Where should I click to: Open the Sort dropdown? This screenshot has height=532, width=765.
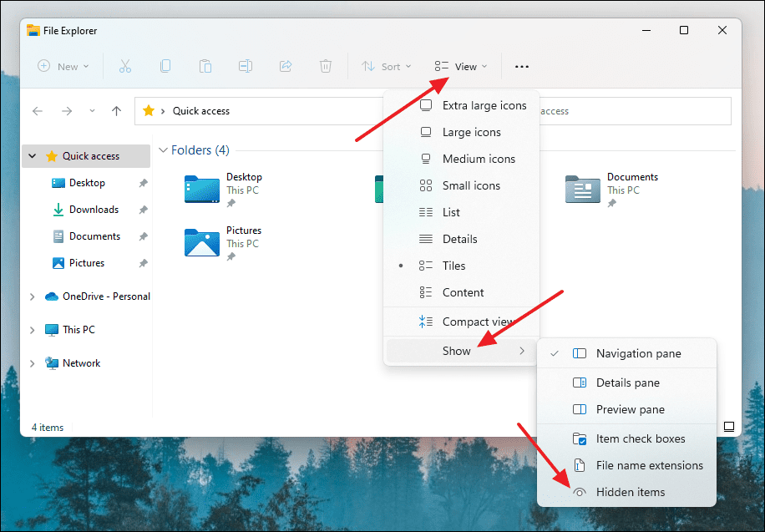pos(386,66)
